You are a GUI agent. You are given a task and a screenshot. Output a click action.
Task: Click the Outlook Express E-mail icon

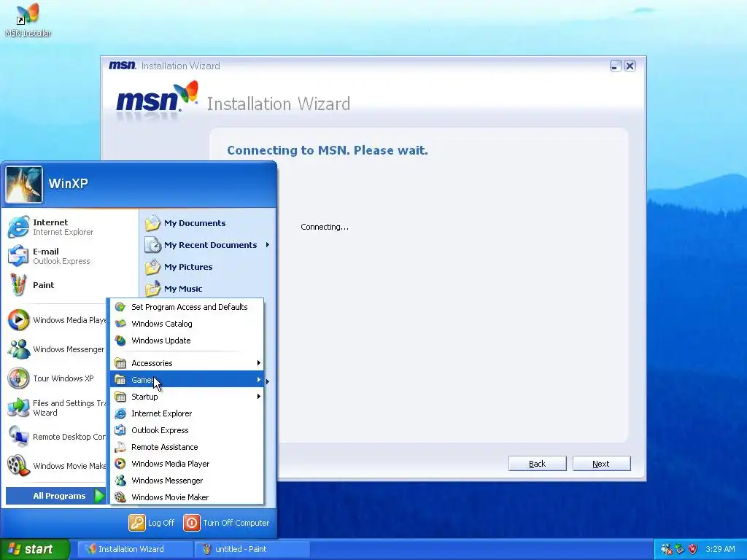tap(18, 256)
